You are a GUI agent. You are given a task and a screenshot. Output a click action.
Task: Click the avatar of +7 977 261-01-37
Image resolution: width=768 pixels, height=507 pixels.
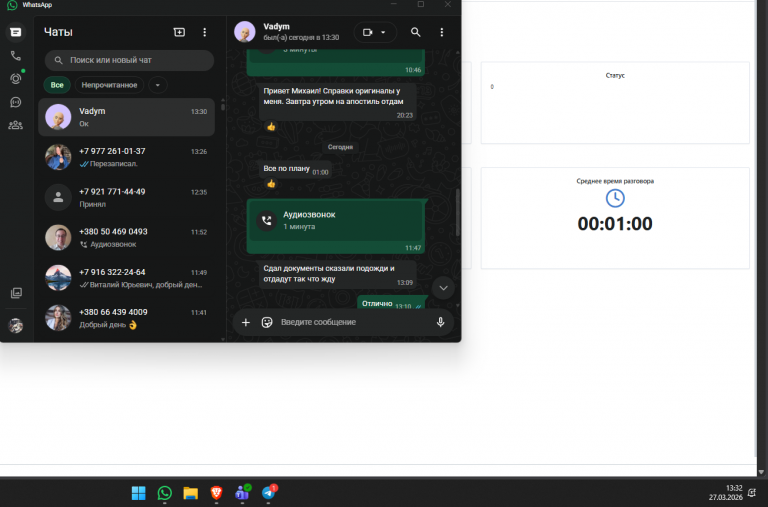click(58, 157)
